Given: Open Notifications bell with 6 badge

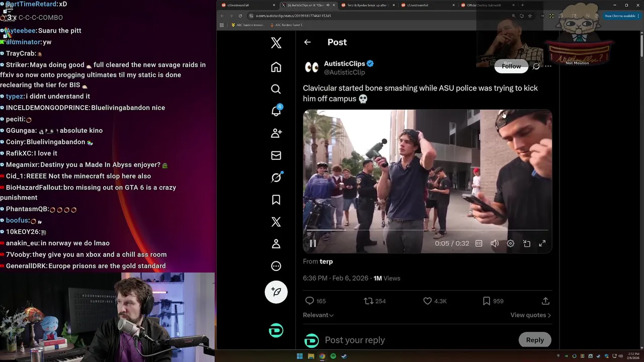Looking at the screenshot, I should point(276,111).
